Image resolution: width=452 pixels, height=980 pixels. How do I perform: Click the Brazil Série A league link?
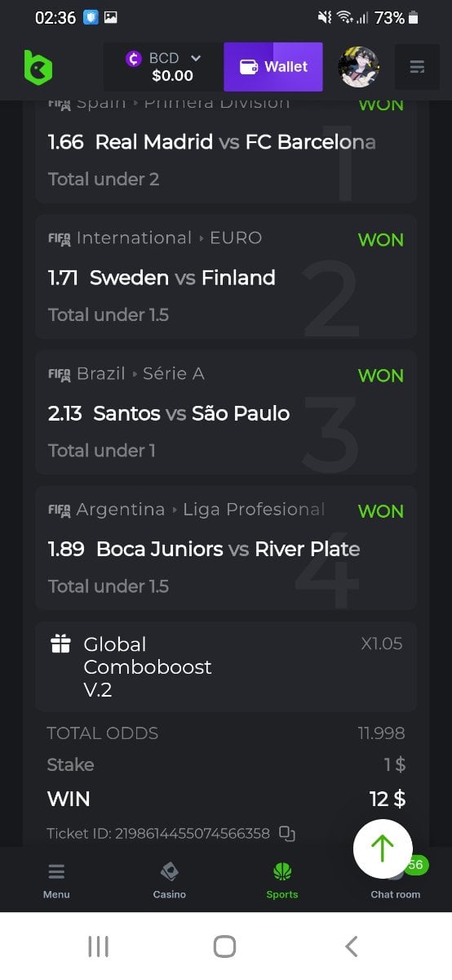140,373
